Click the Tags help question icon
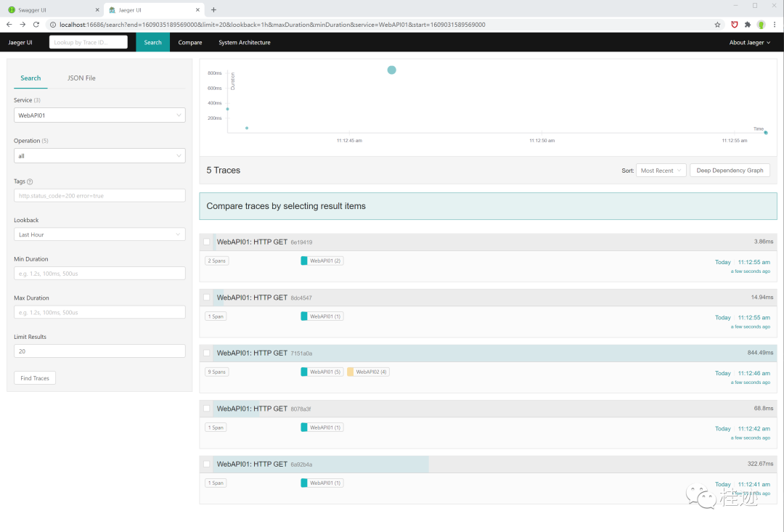 tap(30, 181)
